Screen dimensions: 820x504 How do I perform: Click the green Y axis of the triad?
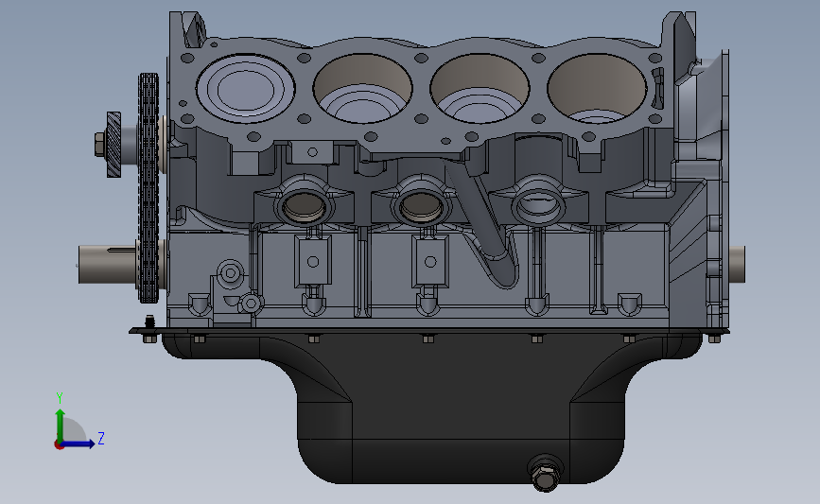[x=61, y=425]
